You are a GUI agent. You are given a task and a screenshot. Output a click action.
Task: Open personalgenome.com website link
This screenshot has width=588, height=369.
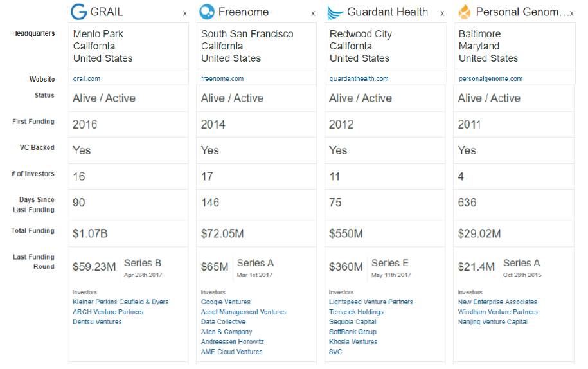(x=490, y=79)
